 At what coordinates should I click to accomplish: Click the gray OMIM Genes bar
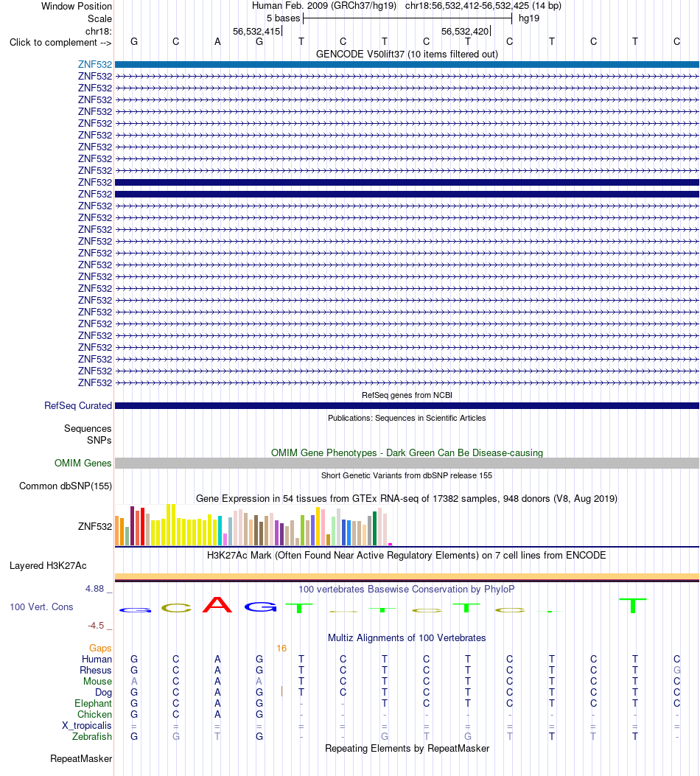[x=407, y=464]
